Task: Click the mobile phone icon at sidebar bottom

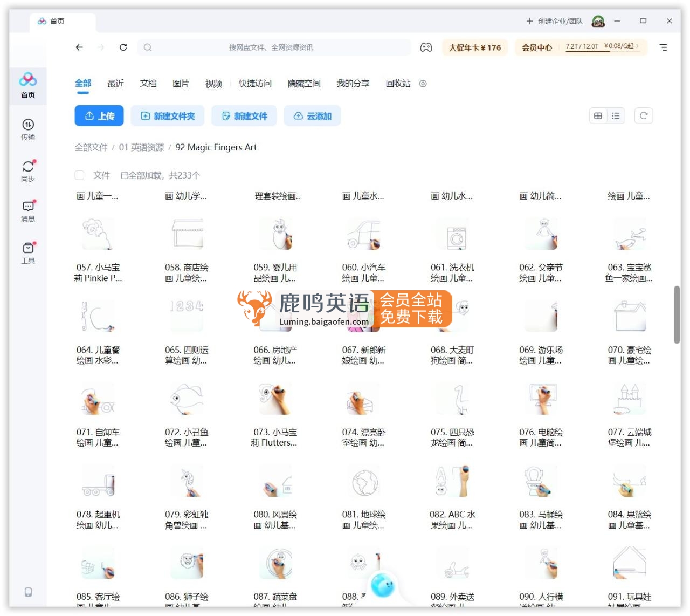Action: click(x=27, y=592)
